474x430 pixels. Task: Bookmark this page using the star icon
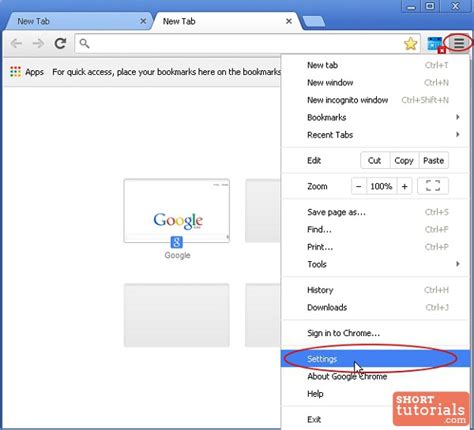pyautogui.click(x=410, y=44)
